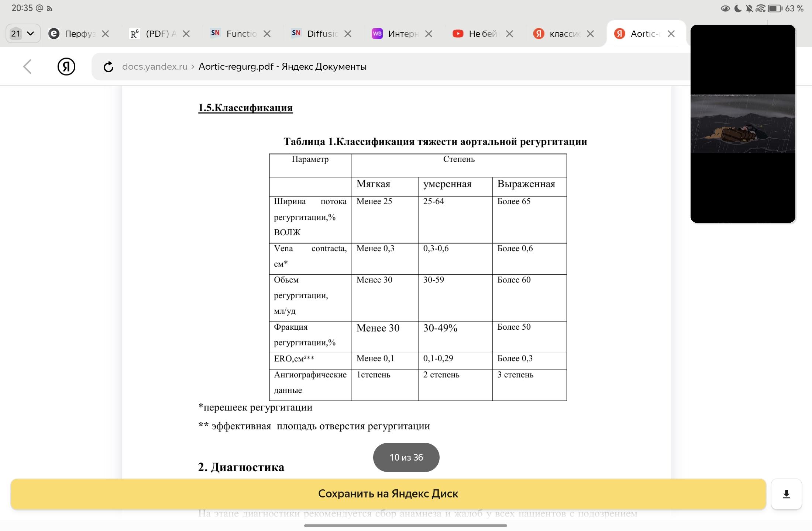Click the bottom navigation gesture bar
The width and height of the screenshot is (812, 531).
coord(406,525)
